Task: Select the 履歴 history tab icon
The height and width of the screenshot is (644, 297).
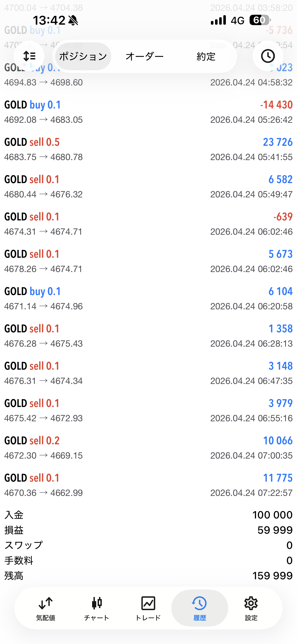Action: pos(200,608)
